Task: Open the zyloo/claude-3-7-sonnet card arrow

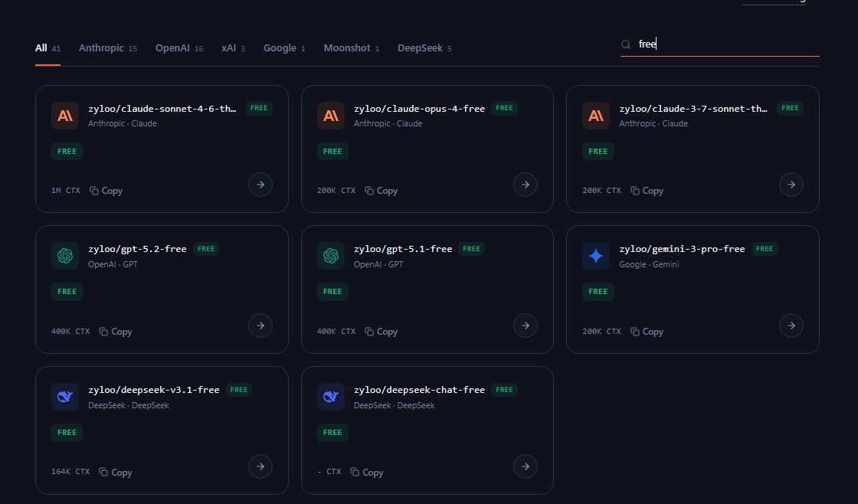Action: click(x=791, y=185)
